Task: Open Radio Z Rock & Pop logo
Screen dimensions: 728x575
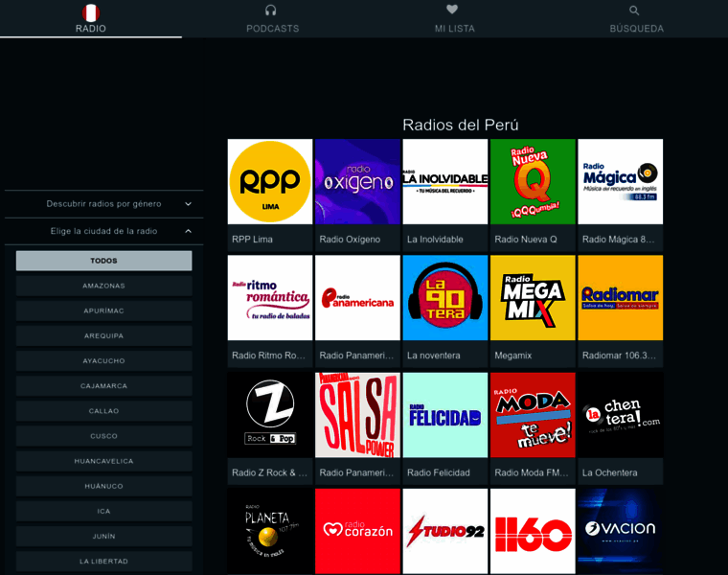Action: 270,415
